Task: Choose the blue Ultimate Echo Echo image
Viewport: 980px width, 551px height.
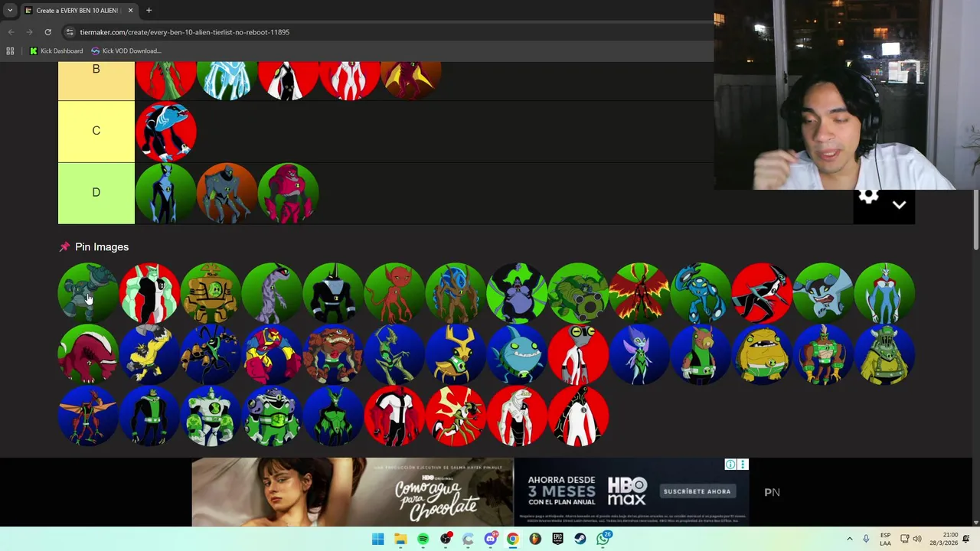Action: tap(701, 292)
